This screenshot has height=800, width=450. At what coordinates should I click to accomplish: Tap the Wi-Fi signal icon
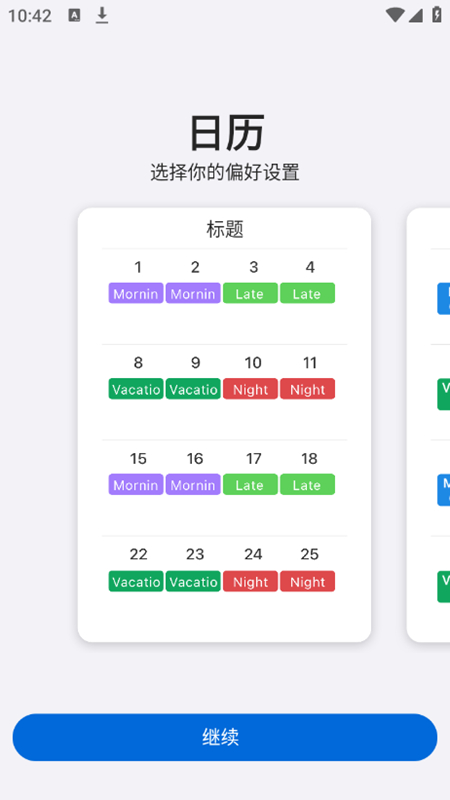[x=395, y=15]
